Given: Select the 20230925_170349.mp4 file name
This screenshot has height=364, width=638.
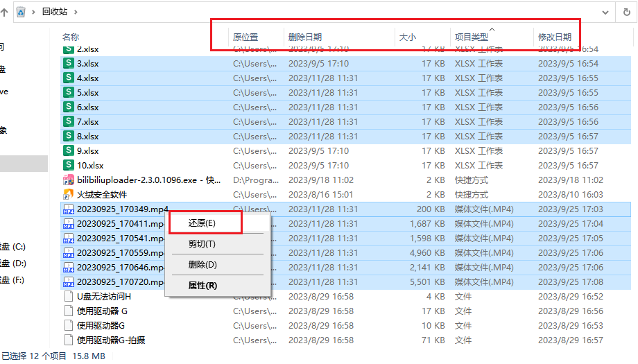Looking at the screenshot, I should coord(123,209).
